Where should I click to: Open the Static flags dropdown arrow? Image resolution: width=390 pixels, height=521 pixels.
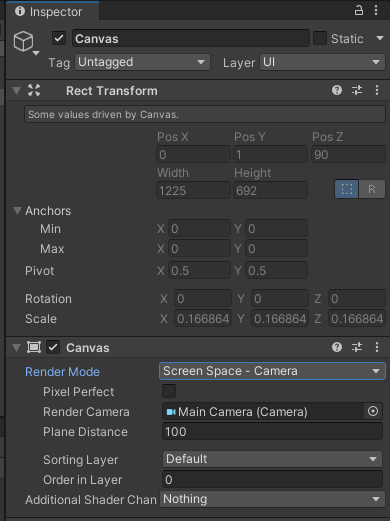(380, 38)
